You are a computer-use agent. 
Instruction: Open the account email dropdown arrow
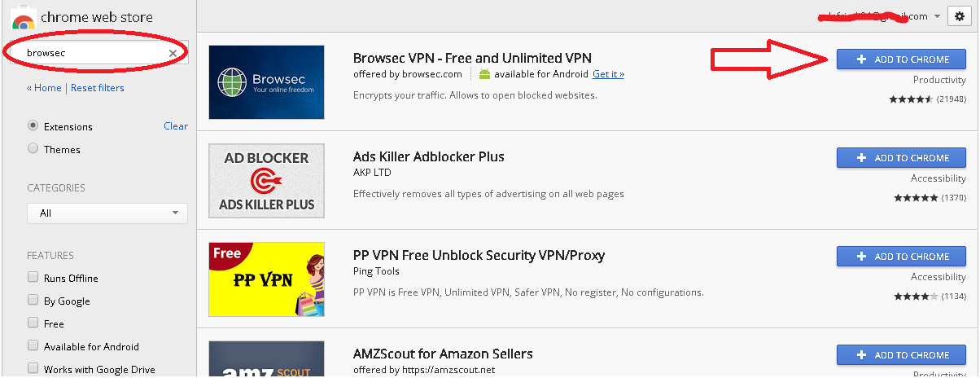(937, 16)
